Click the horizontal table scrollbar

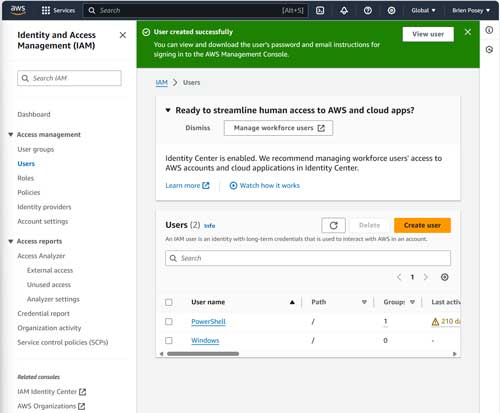click(x=203, y=354)
